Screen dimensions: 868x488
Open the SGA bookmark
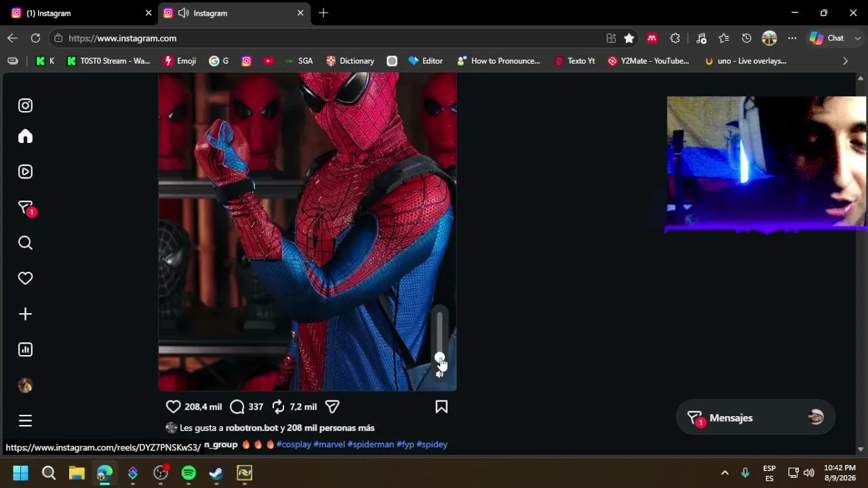(298, 61)
